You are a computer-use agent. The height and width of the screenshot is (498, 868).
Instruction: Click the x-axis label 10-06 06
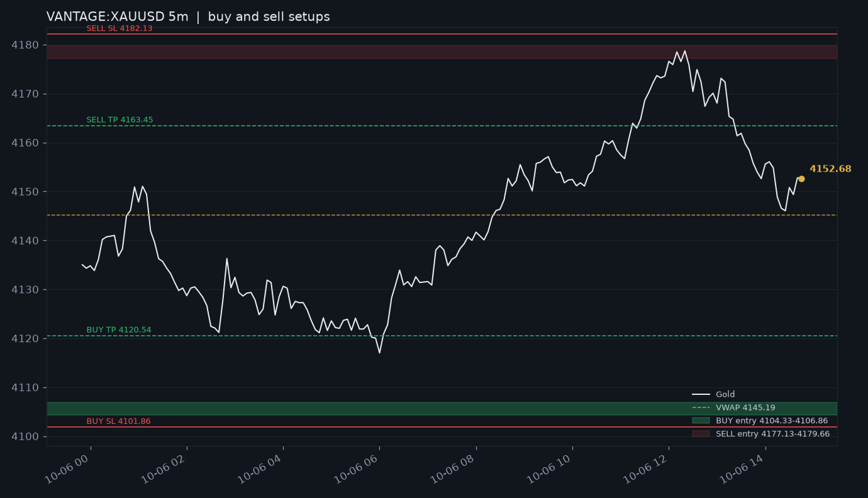[357, 469]
